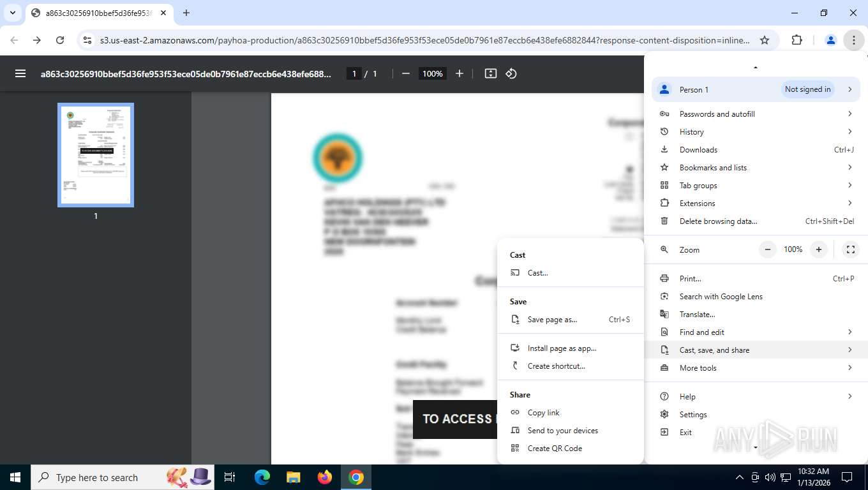Expand Bookmarks and lists submenu
868x490 pixels.
click(x=756, y=168)
